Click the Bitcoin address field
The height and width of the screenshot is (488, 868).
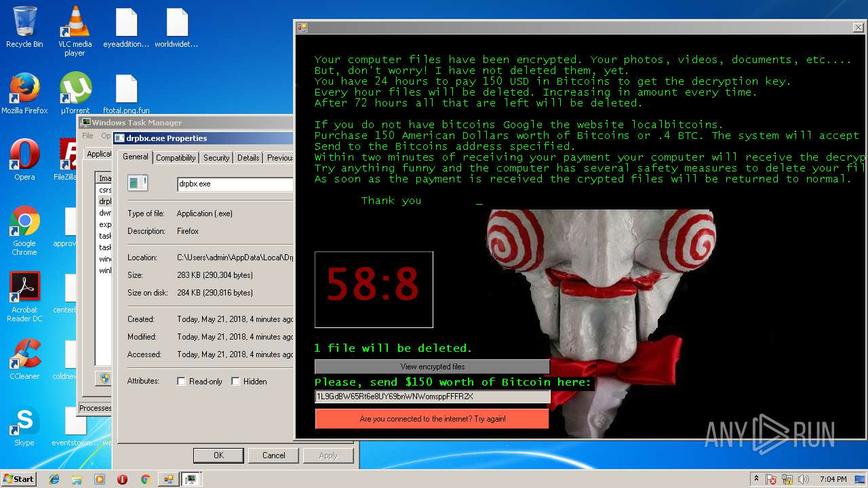432,396
